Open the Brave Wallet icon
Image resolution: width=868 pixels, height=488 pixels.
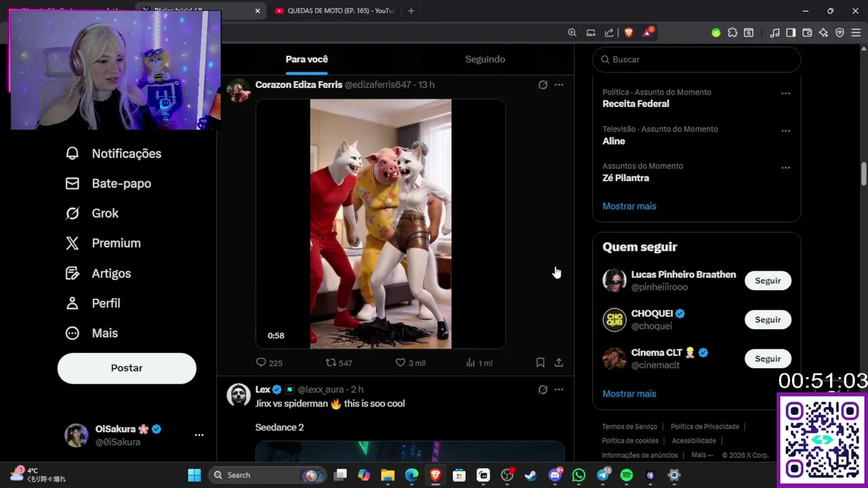point(807,33)
